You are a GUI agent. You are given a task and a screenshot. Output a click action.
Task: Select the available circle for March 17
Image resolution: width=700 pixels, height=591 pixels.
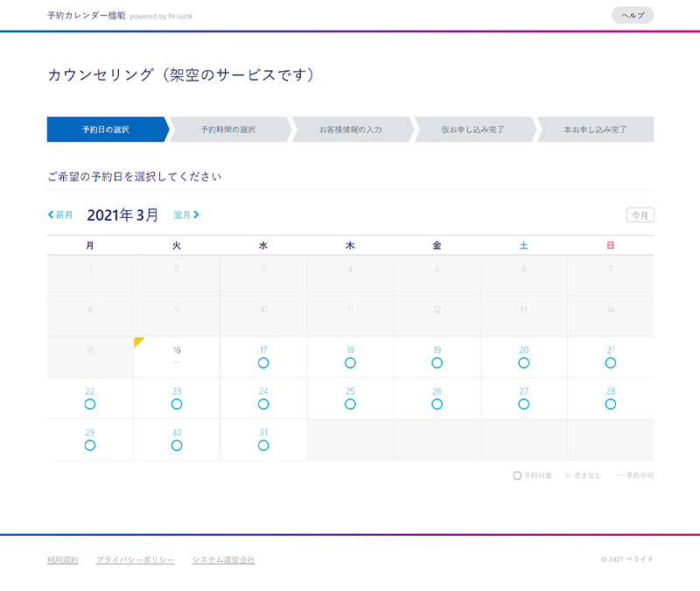[263, 362]
